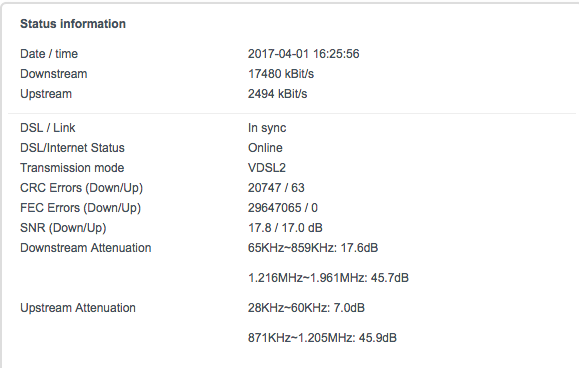Click the DSL/Internet Status label
This screenshot has width=579, height=368.
72,148
